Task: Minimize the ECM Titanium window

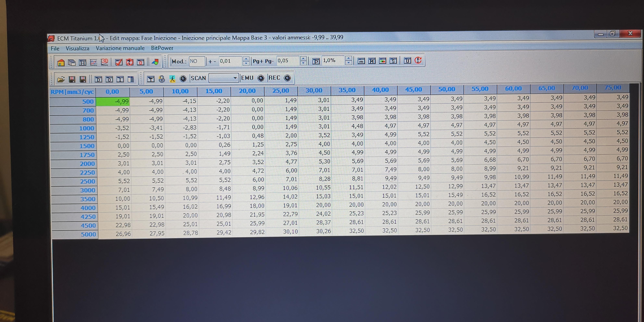Action: click(601, 34)
